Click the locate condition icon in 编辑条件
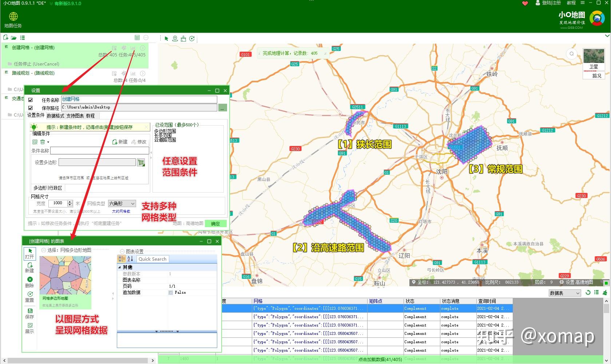Screen dimensions: 611x364 click(35, 142)
